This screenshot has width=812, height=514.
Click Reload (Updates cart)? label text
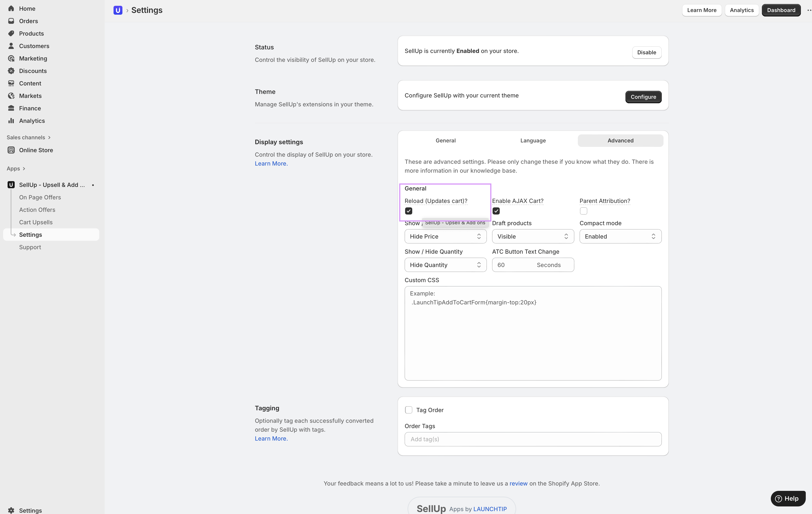[436, 201]
